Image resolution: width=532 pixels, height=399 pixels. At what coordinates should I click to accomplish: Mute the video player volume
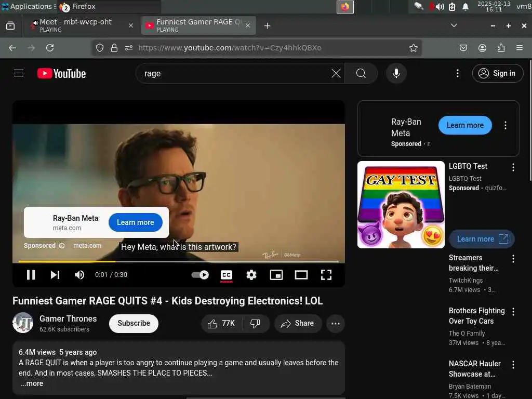click(x=79, y=275)
